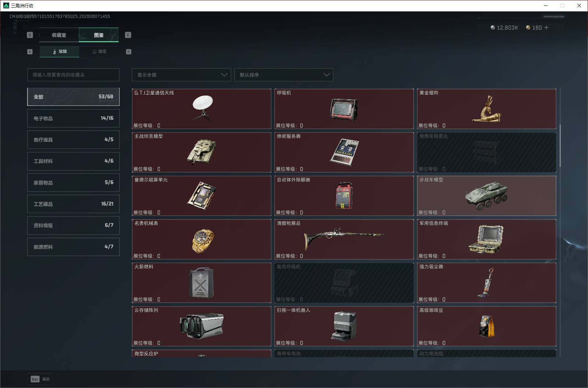Image resolution: width=588 pixels, height=388 pixels.
Task: Select the 云存储阵列 storage array icon
Action: pyautogui.click(x=202, y=326)
